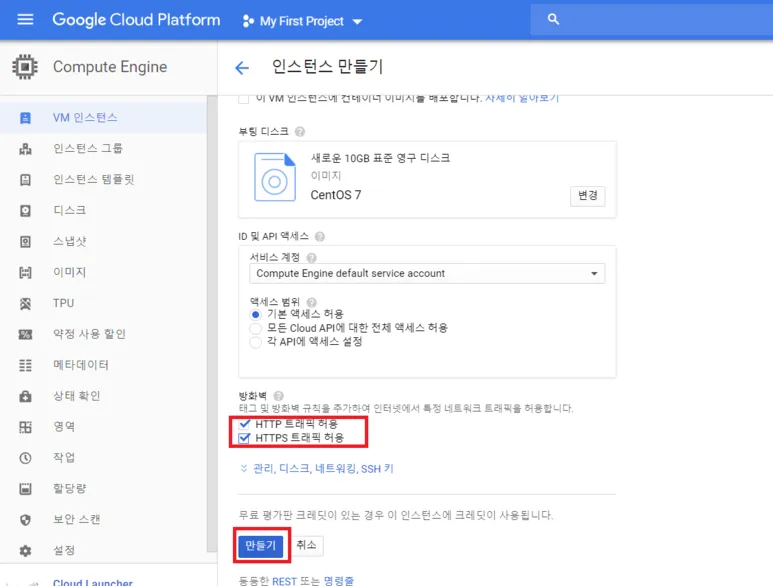Viewport: 773px width, 586px height.
Task: Click the 약정 사용 할인 percent icon
Action: coord(25,334)
